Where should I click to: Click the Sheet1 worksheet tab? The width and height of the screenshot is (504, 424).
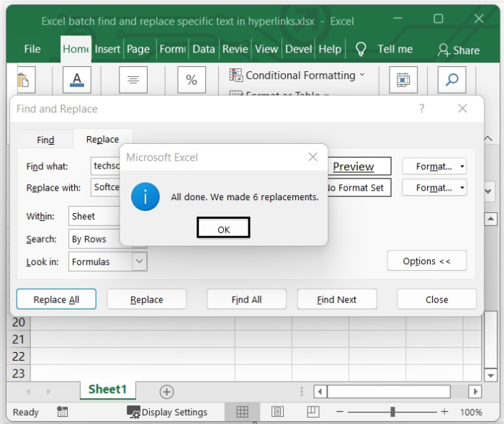coord(107,389)
